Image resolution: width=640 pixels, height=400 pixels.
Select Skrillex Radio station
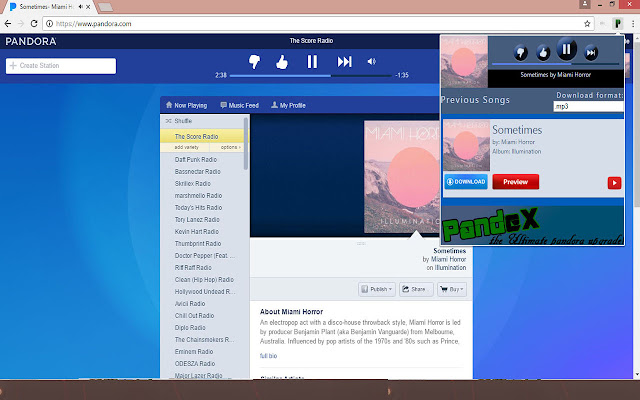tap(193, 184)
